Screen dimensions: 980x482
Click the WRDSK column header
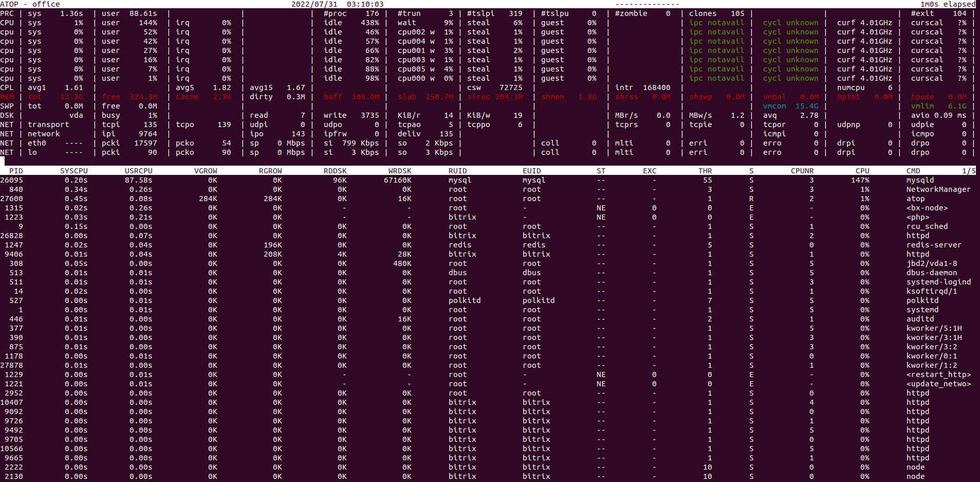tap(400, 171)
